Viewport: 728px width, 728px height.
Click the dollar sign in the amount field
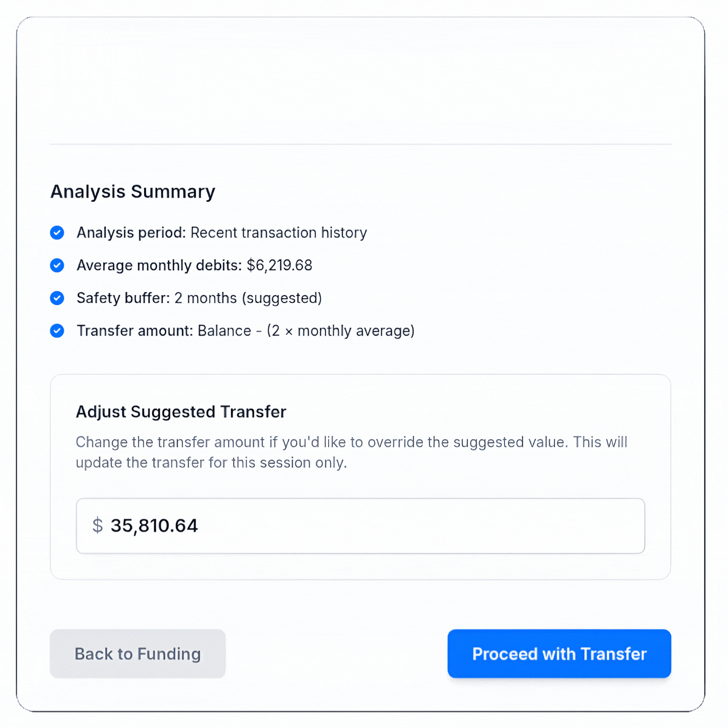coord(97,526)
